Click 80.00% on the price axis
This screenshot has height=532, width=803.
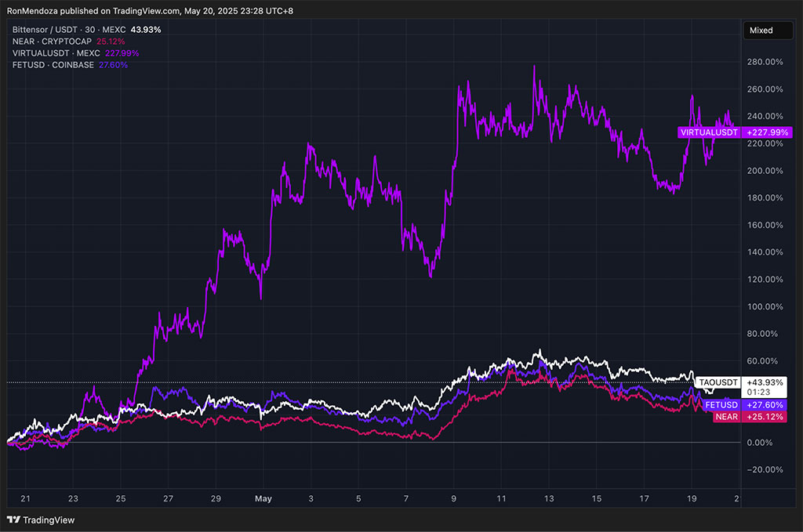762,334
